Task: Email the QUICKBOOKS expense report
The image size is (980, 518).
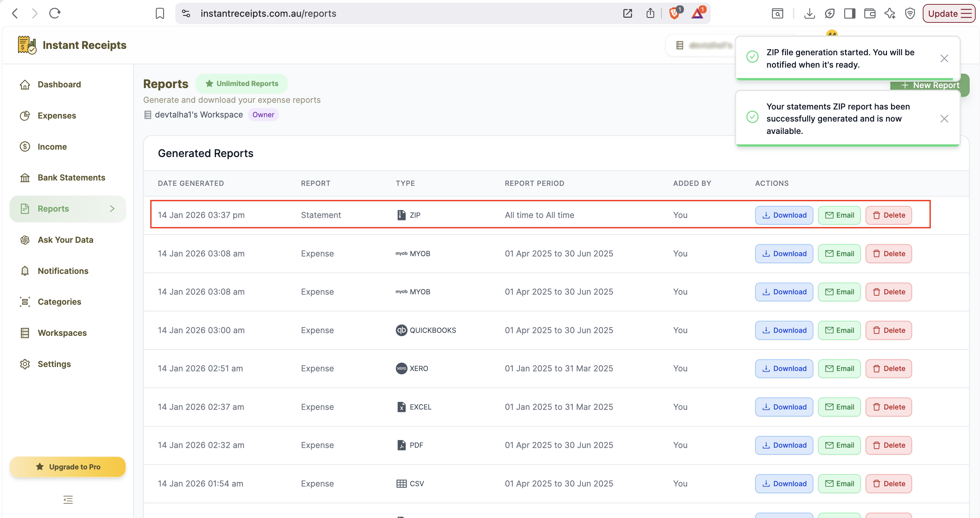Action: point(839,330)
